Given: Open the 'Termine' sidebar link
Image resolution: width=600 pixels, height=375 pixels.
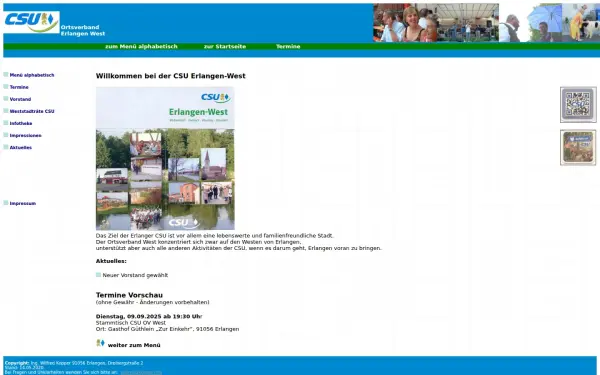Looking at the screenshot, I should click(19, 87).
